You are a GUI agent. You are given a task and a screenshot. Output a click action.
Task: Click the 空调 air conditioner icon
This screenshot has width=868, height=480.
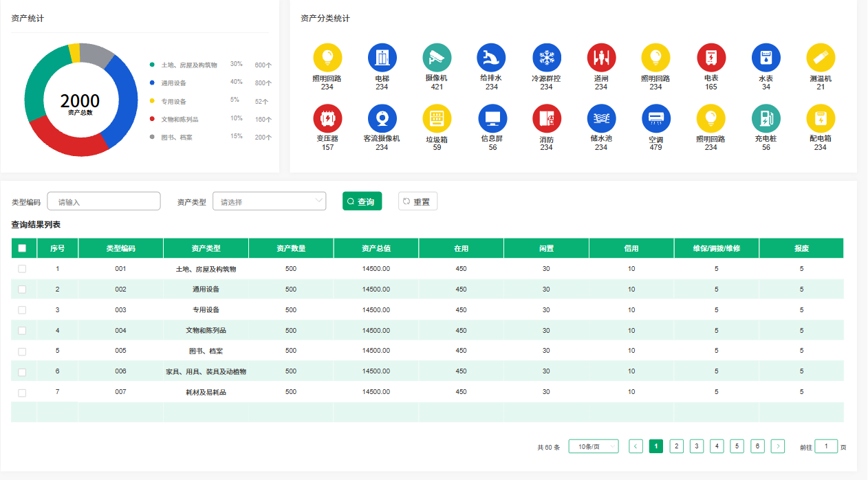(x=655, y=118)
